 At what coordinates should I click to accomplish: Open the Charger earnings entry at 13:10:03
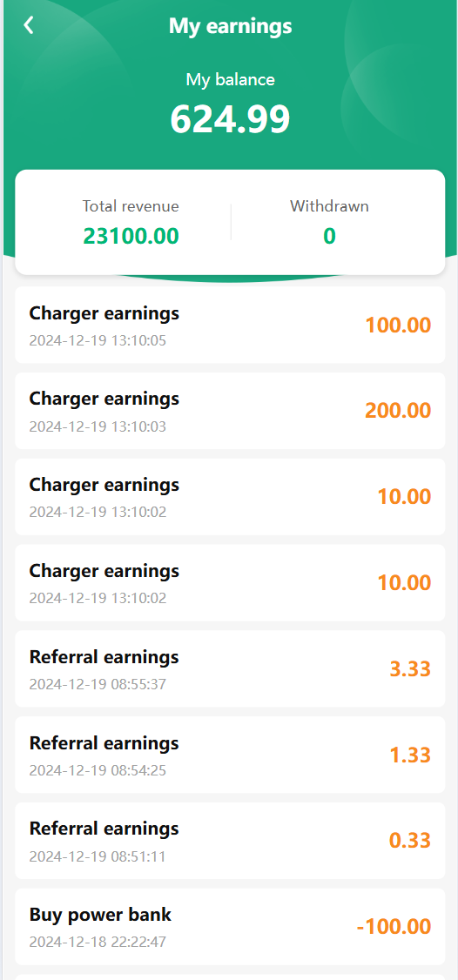pyautogui.click(x=230, y=411)
